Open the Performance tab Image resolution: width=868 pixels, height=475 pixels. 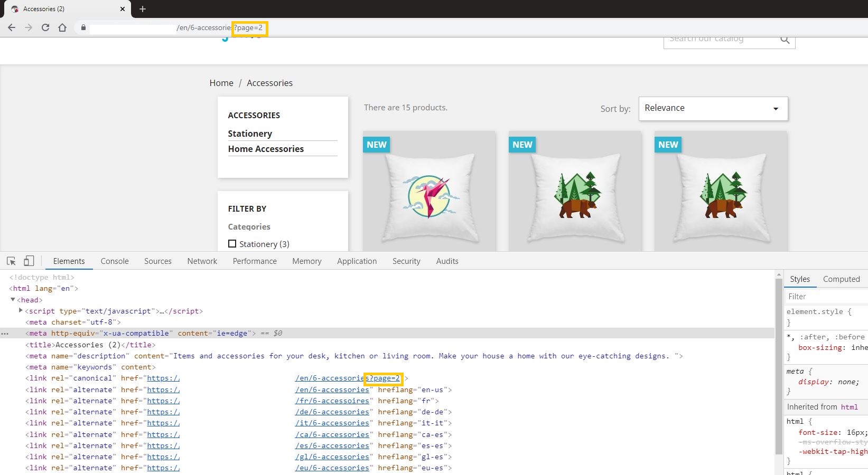[255, 261]
